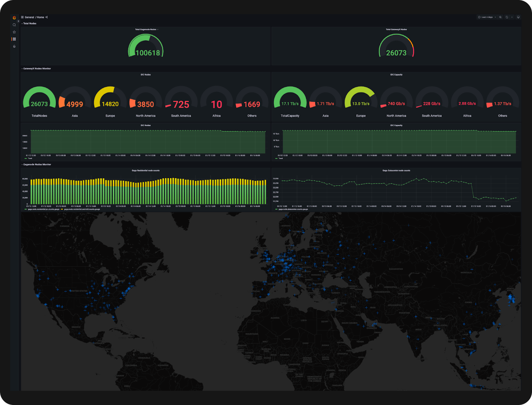Open the Total GatewayX Nodes panel title
Screen dimensions: 532x405
pyautogui.click(x=396, y=30)
